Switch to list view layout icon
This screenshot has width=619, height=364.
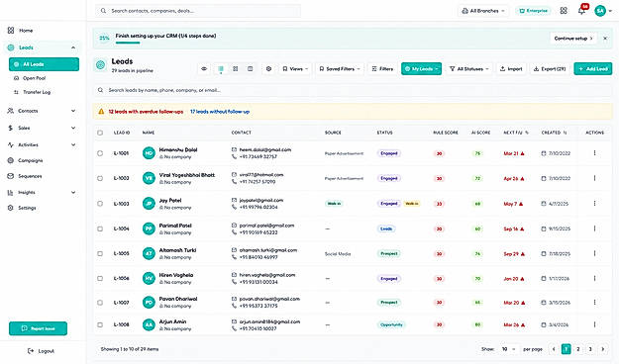(x=221, y=69)
